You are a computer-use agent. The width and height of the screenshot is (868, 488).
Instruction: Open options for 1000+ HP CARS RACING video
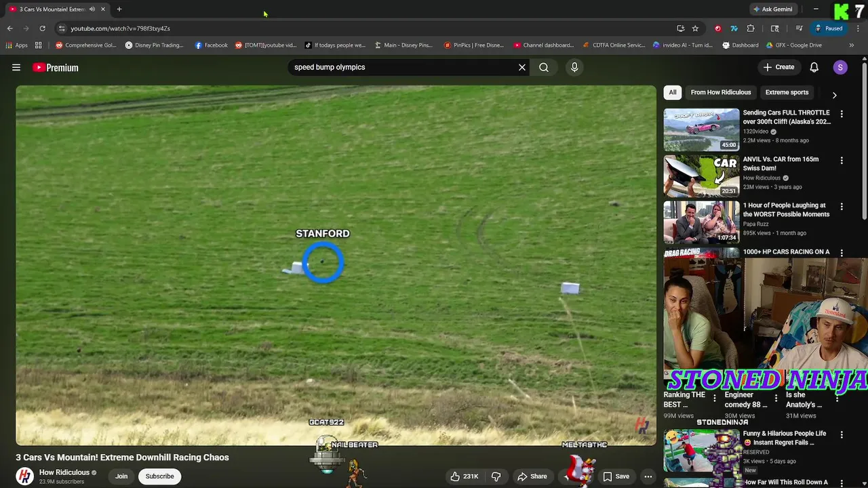tap(842, 253)
